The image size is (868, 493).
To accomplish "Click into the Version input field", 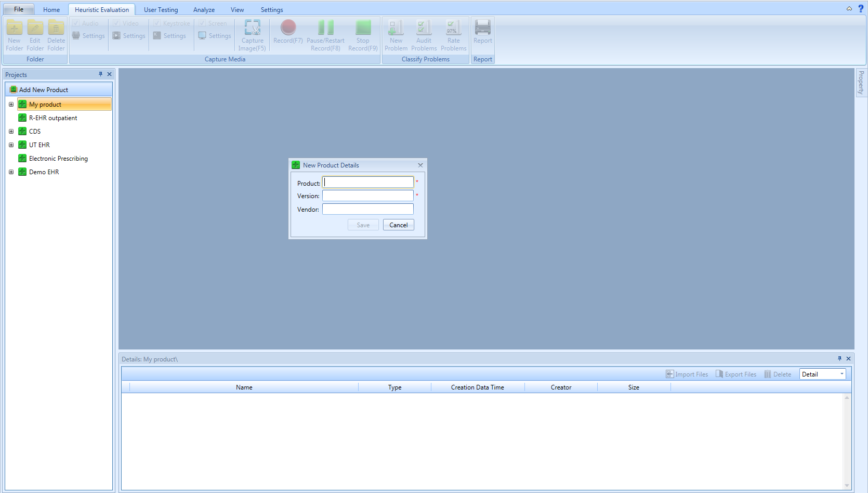I will pyautogui.click(x=367, y=196).
